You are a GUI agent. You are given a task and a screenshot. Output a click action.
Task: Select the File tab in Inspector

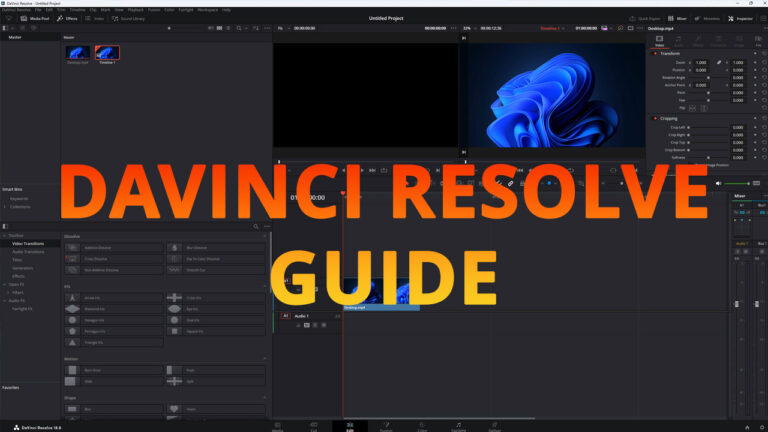coord(758,41)
